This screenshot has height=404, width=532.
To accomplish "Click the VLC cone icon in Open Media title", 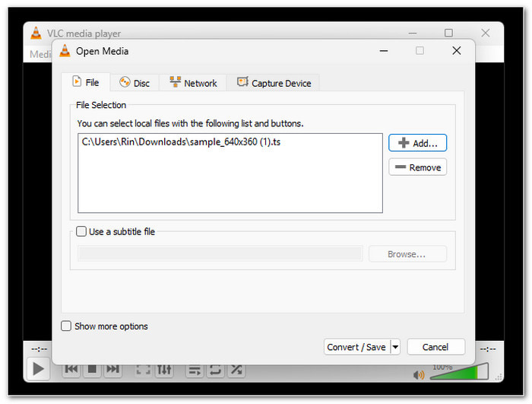I will (65, 51).
